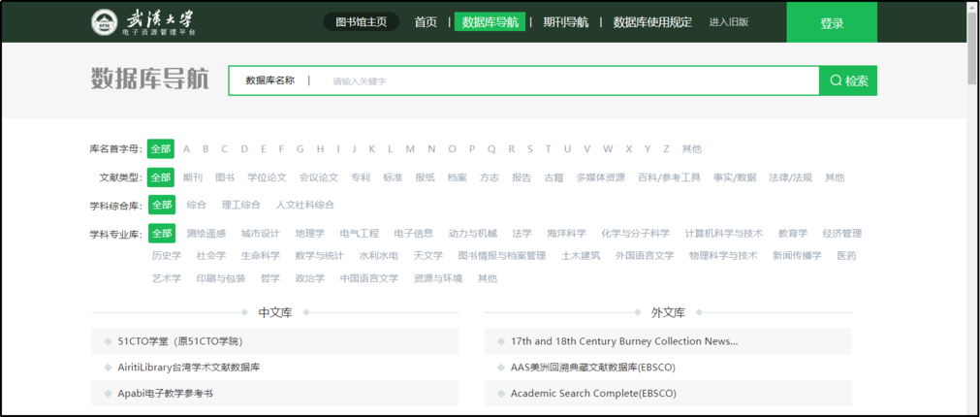Screen dimensions: 980x417
Task: Filter by 期刊 document type
Action: pyautogui.click(x=193, y=177)
